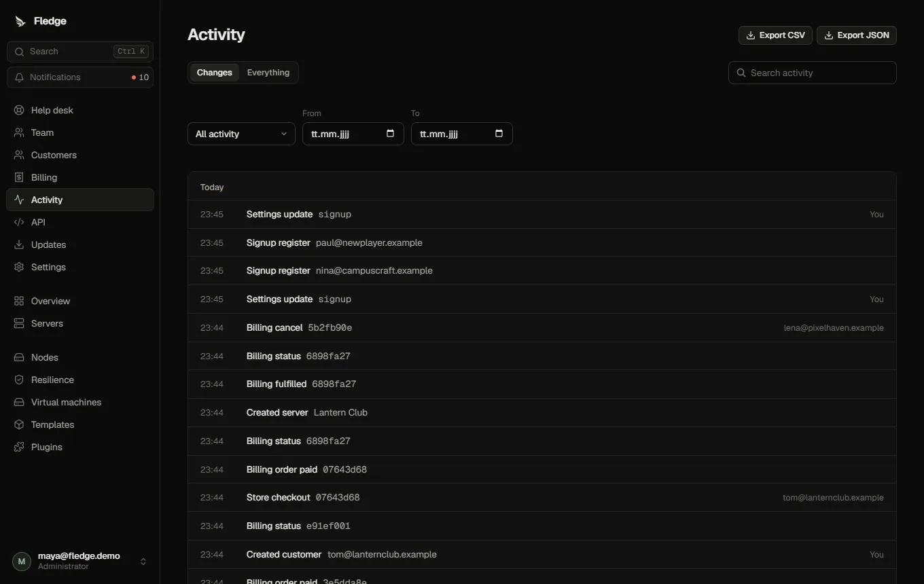
Task: Click the Plugins puzzle piece icon
Action: coord(19,447)
